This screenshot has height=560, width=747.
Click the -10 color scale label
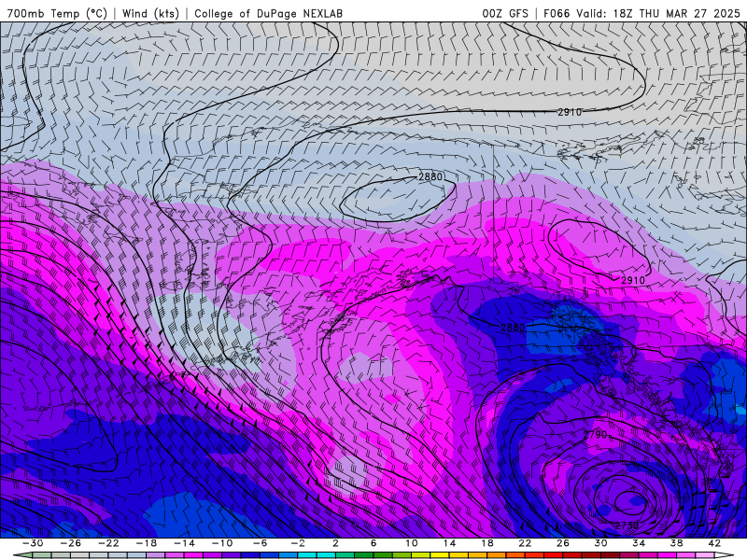[x=222, y=543]
